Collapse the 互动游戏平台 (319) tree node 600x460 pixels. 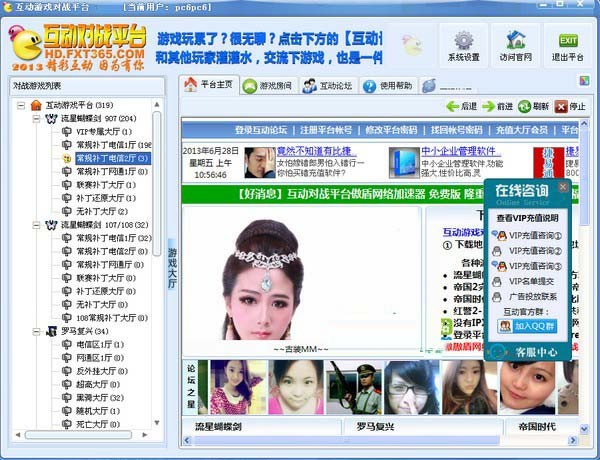pyautogui.click(x=21, y=105)
